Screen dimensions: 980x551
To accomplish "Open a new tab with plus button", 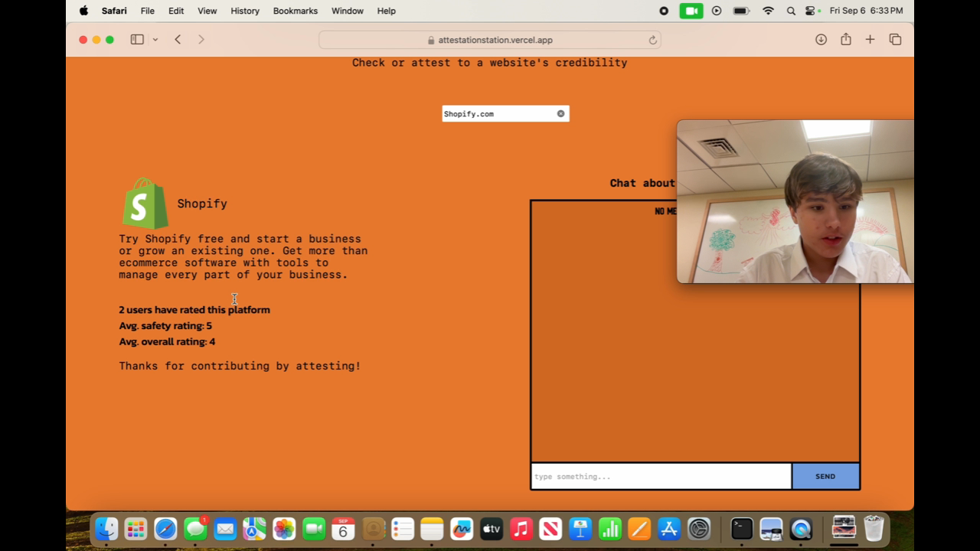I will tap(870, 40).
